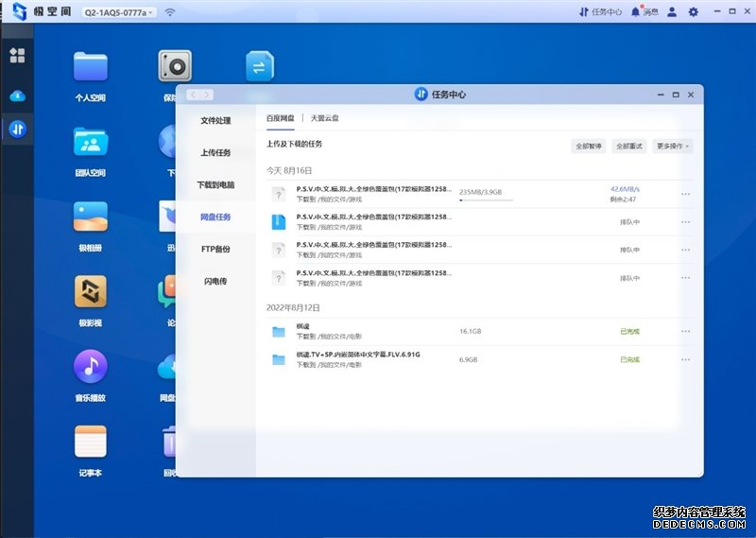756x538 pixels.
Task: Open the 记事本 notepad app icon
Action: (x=90, y=441)
